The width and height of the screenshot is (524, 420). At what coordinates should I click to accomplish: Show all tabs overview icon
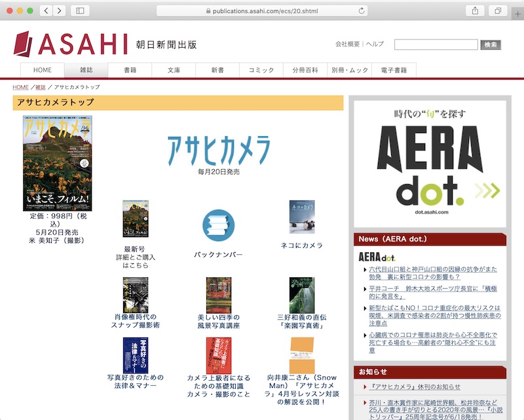tap(498, 10)
